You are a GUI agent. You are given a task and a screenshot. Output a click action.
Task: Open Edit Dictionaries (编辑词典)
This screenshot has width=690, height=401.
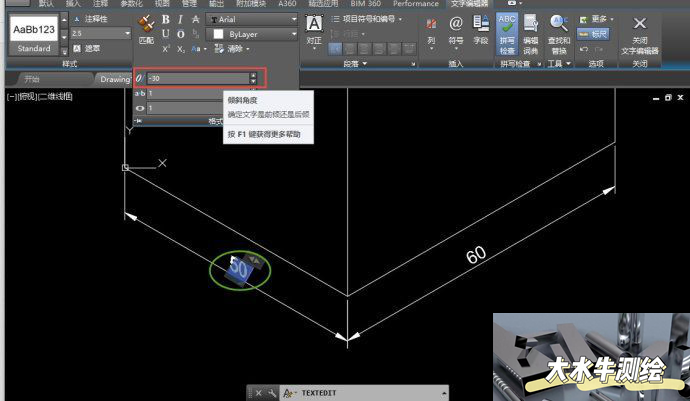[x=532, y=30]
